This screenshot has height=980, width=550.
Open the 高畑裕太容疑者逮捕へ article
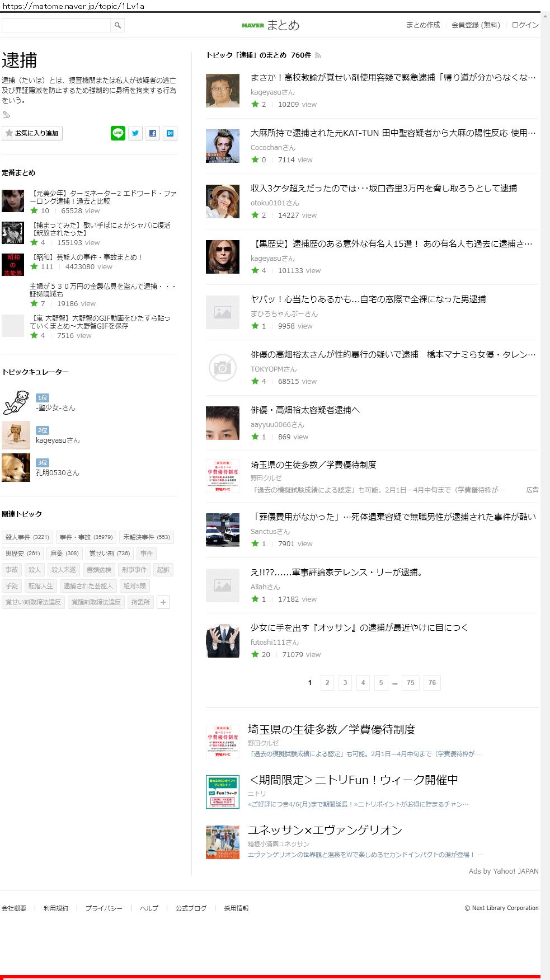[x=305, y=410]
